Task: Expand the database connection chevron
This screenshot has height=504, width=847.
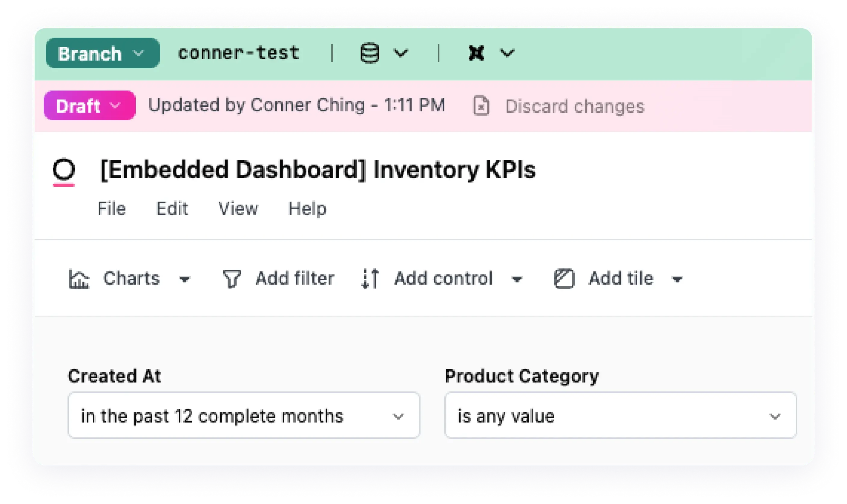Action: [401, 53]
